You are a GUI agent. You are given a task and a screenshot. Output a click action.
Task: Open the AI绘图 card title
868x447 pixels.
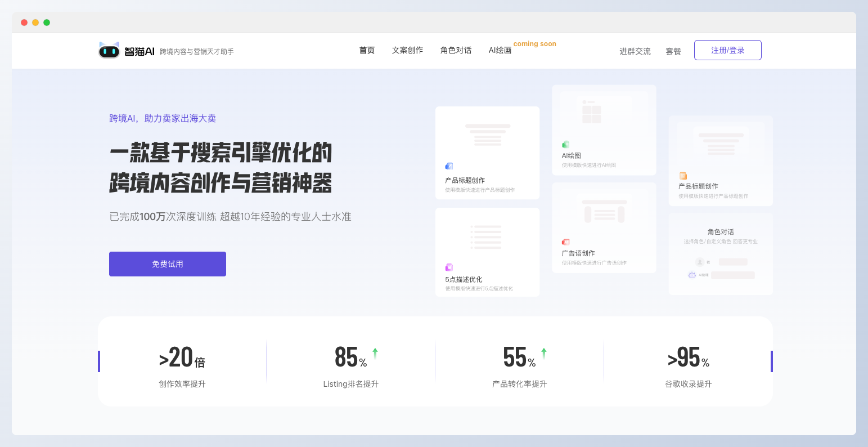571,155
